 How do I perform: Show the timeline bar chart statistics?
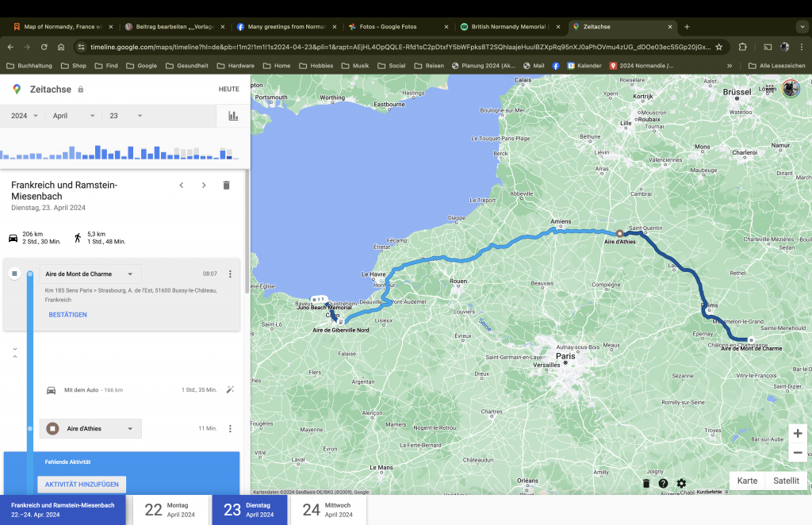pos(234,116)
